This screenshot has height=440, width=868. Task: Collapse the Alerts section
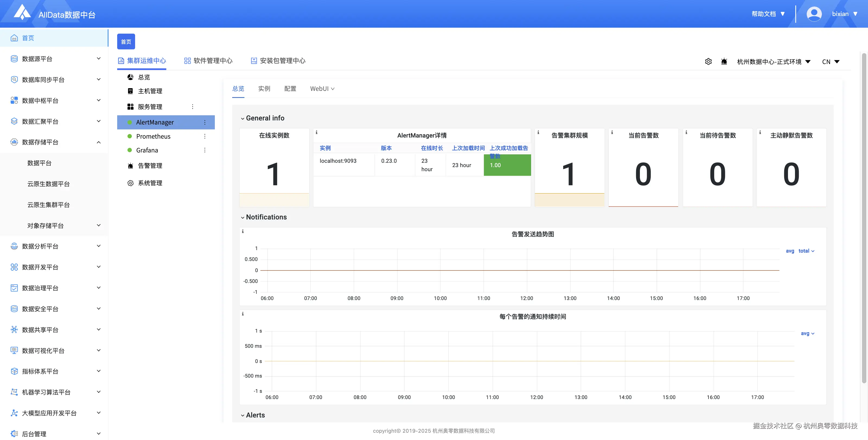point(242,415)
